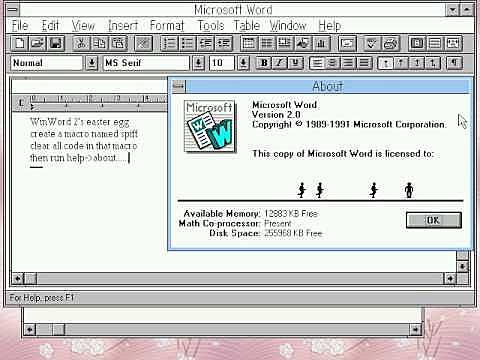Click the Microsoft Word logo in About
The image size is (480, 360).
210,126
